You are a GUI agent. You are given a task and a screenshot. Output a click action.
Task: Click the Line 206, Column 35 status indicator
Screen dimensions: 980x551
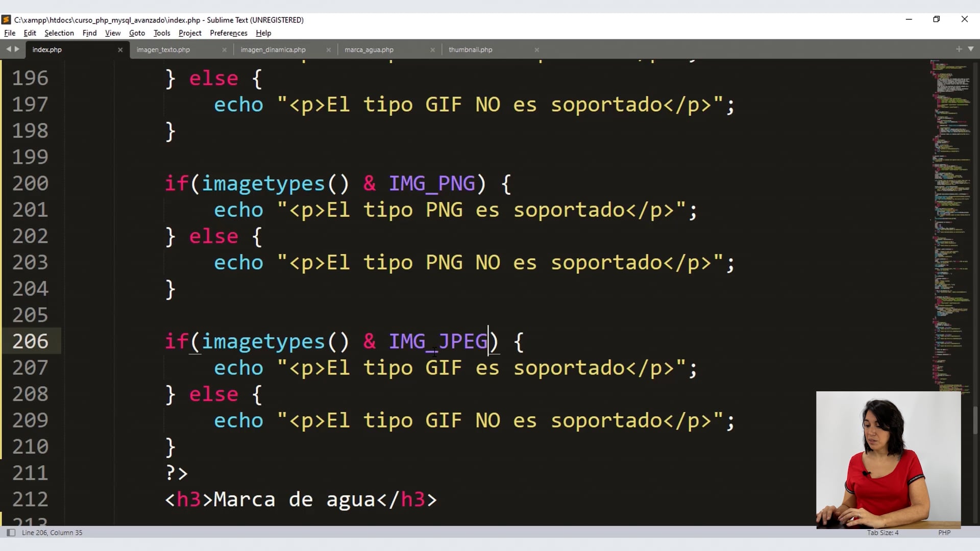click(x=52, y=532)
